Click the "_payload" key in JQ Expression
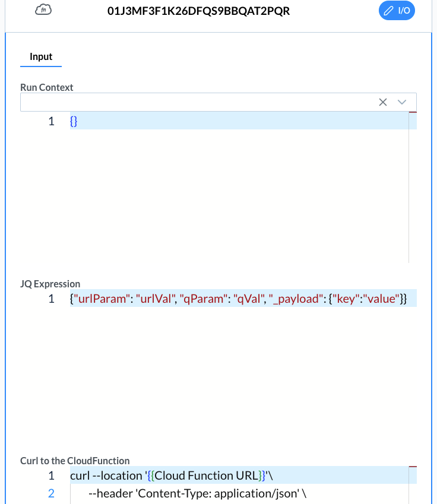 click(294, 299)
